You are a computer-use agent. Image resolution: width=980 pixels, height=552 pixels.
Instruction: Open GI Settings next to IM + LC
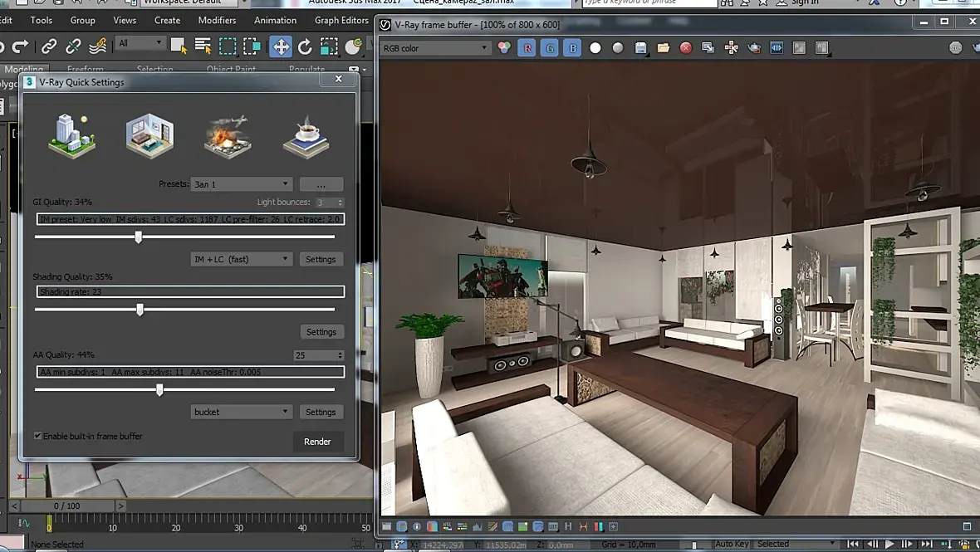coord(321,259)
